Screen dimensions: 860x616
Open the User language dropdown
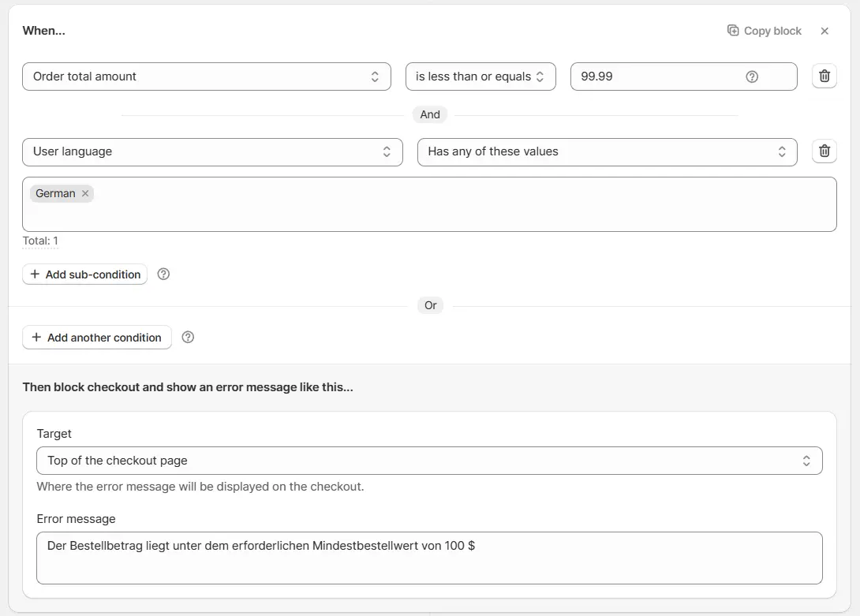212,151
